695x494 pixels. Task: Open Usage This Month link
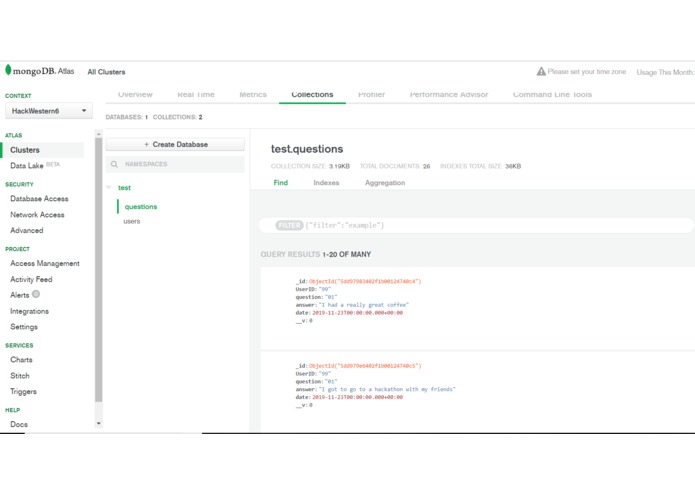pos(665,72)
